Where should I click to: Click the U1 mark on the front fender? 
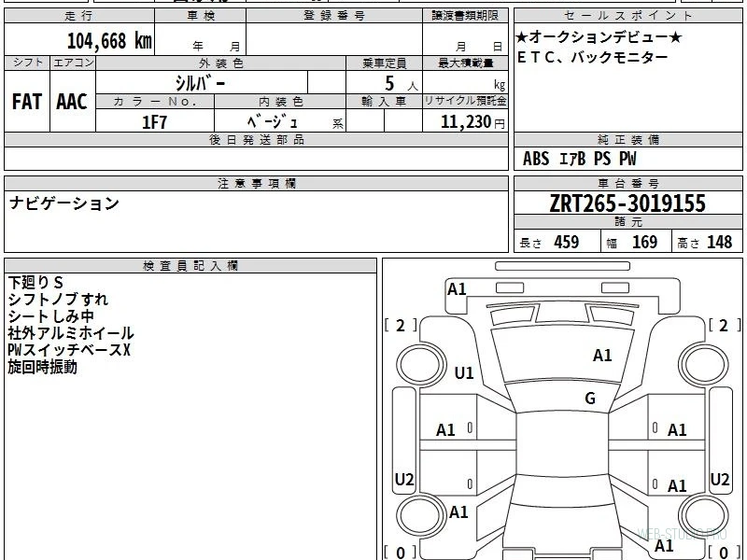point(463,372)
